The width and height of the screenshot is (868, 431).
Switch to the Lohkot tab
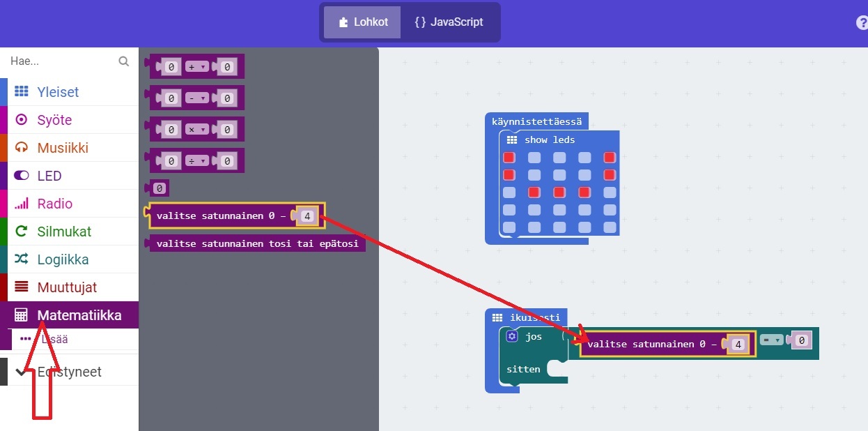(x=362, y=22)
